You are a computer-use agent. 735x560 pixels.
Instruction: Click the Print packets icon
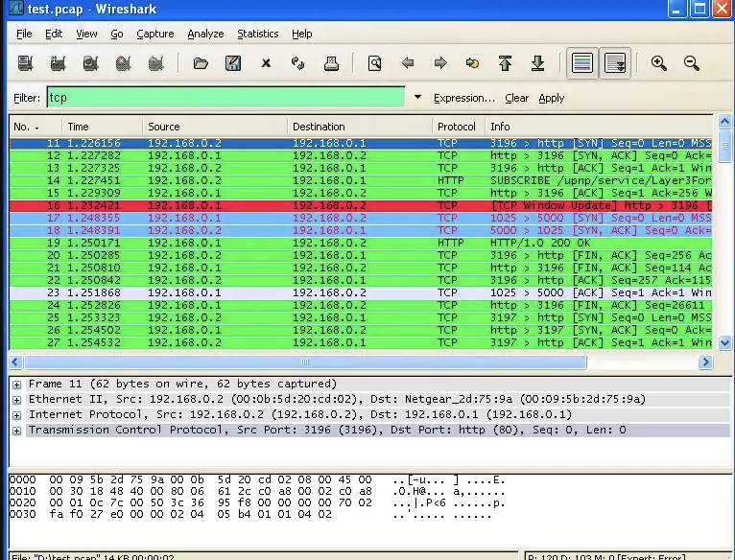pos(331,63)
